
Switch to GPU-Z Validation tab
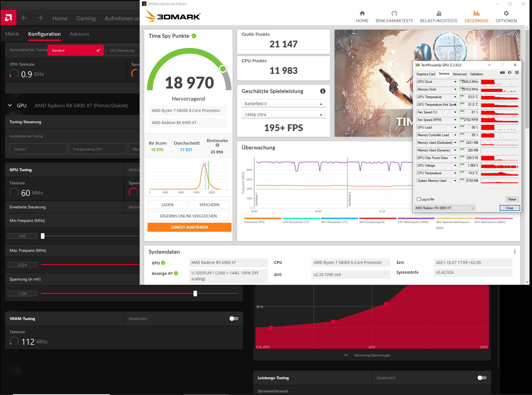476,74
